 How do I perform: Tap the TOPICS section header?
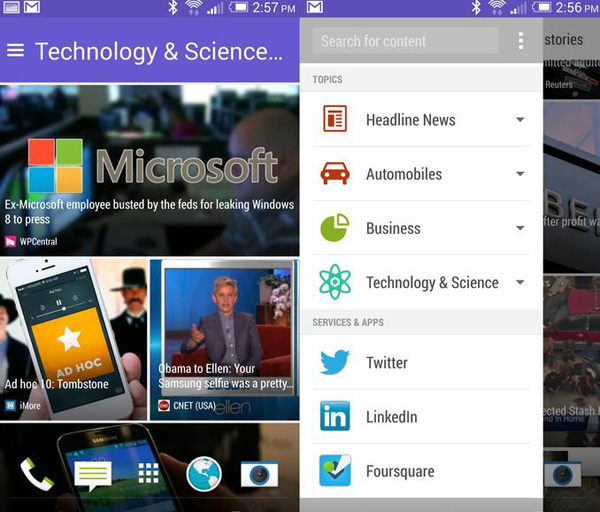point(328,79)
